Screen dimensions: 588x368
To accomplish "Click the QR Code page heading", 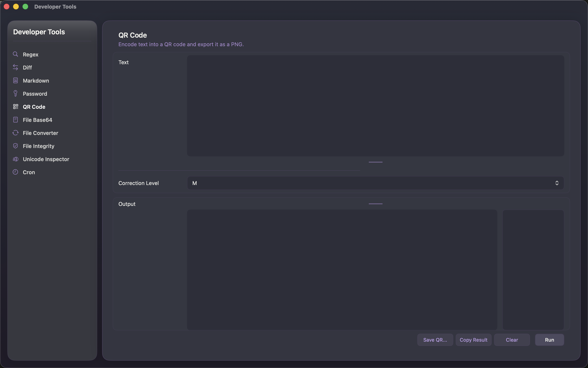I will coord(133,35).
